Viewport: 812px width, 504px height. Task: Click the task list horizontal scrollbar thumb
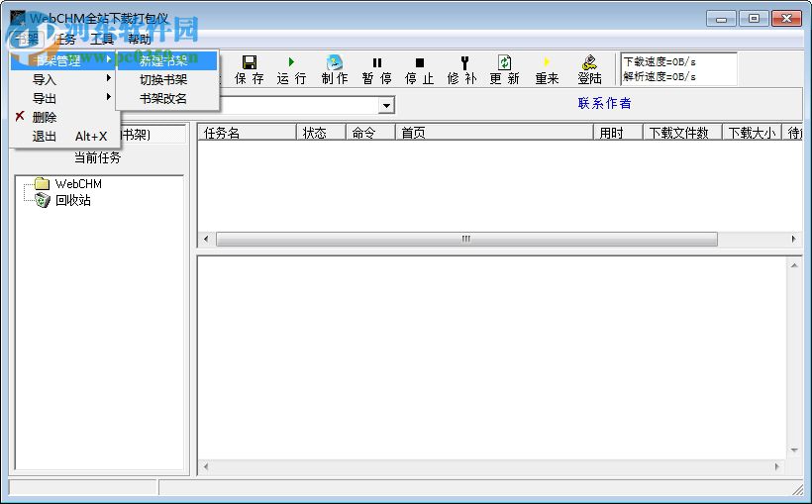(x=466, y=239)
